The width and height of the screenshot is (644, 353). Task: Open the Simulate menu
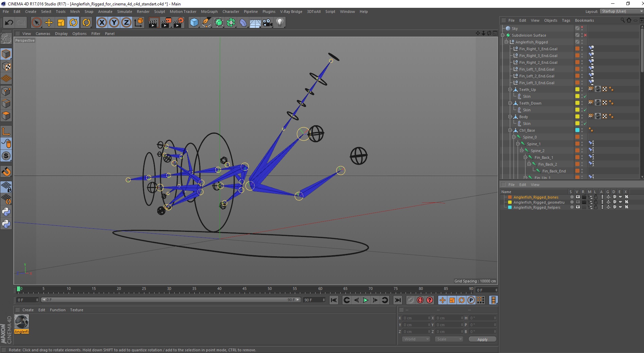point(124,12)
